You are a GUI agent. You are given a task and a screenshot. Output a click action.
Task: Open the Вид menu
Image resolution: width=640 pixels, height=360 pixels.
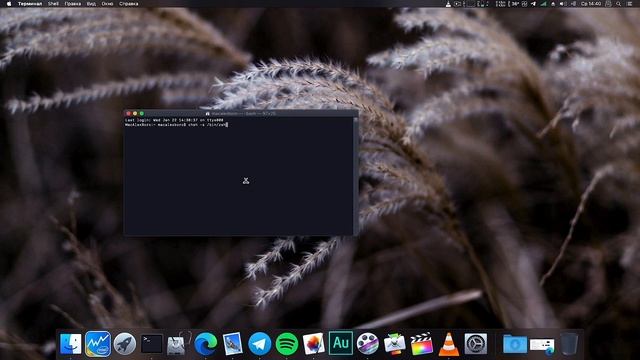point(91,4)
